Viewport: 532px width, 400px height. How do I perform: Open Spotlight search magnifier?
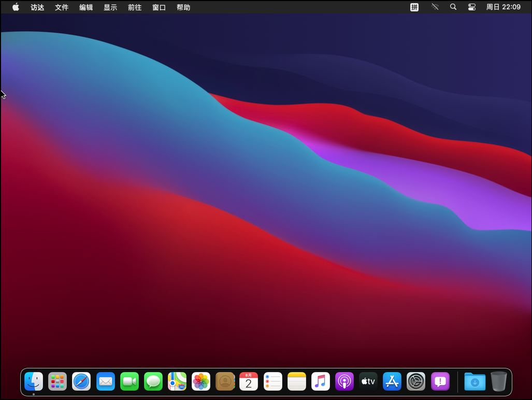453,7
